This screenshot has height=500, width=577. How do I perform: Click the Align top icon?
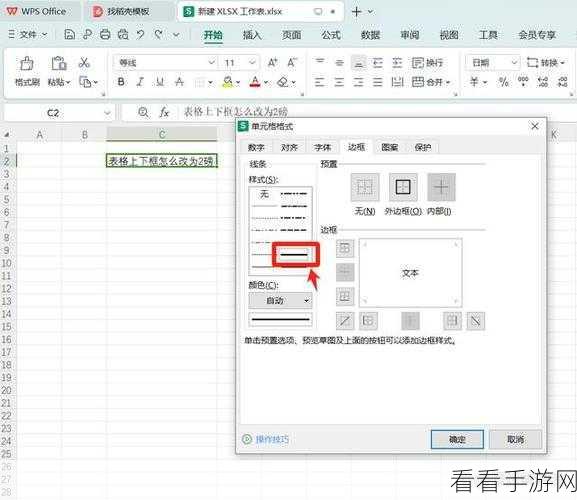(320, 63)
